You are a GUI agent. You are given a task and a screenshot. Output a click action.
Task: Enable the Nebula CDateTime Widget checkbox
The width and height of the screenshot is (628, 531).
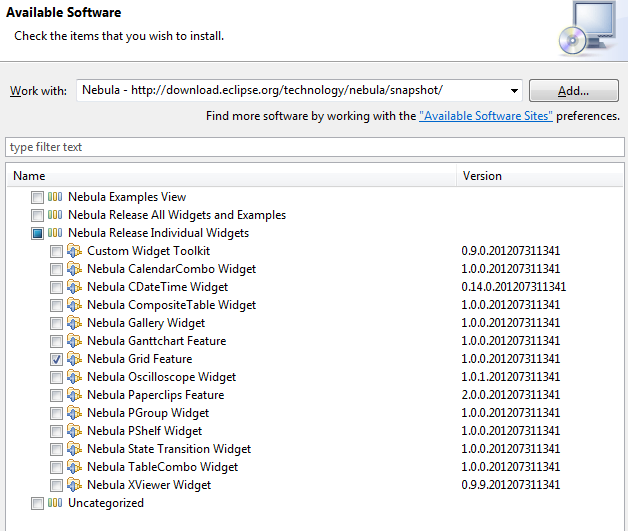(x=56, y=288)
